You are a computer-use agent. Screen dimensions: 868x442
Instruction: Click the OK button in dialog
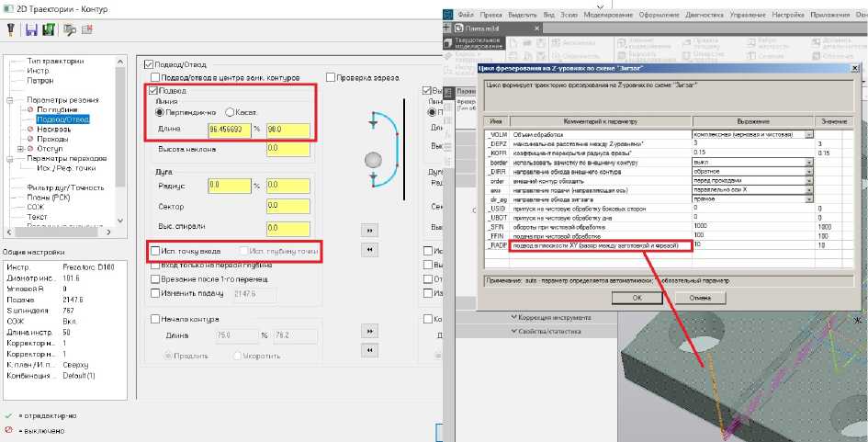[x=636, y=298]
